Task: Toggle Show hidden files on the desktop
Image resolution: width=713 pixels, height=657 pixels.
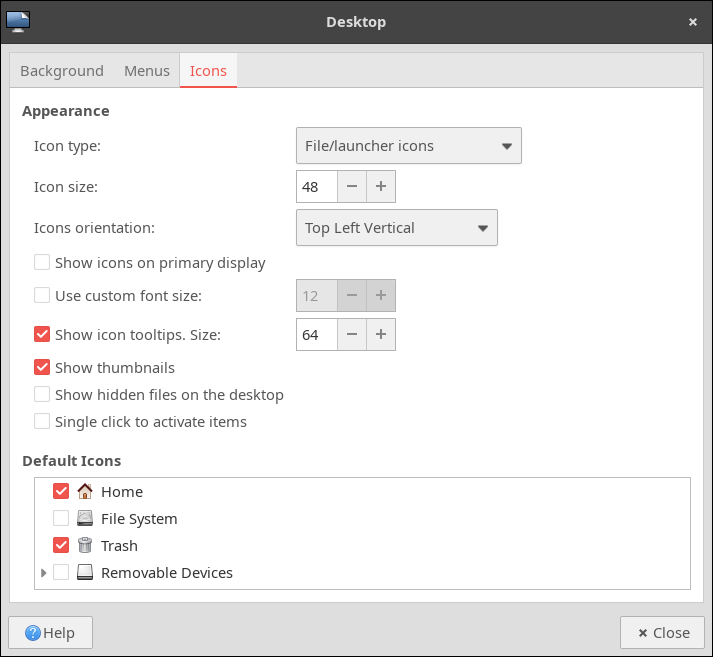Action: coord(42,394)
